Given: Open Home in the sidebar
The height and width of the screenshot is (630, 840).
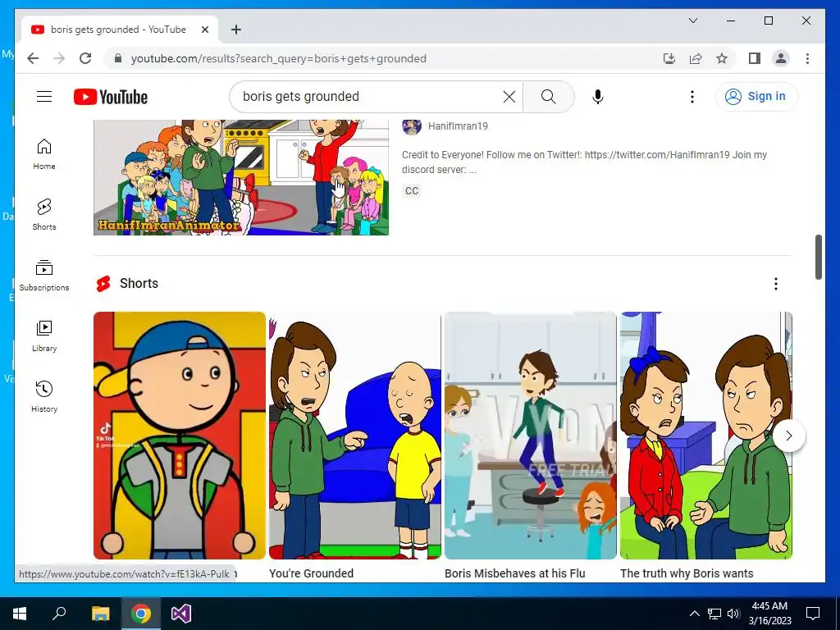Looking at the screenshot, I should [x=44, y=154].
